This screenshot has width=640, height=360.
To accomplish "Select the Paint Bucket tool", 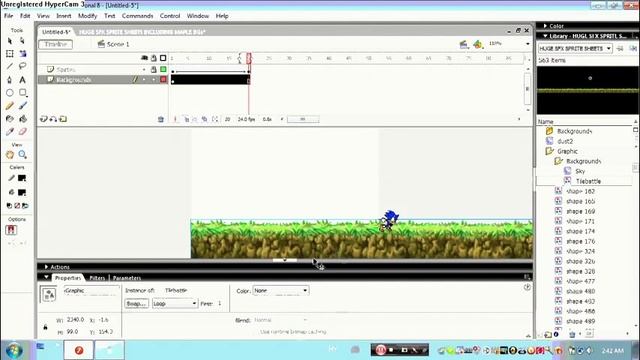I will pos(22,119).
